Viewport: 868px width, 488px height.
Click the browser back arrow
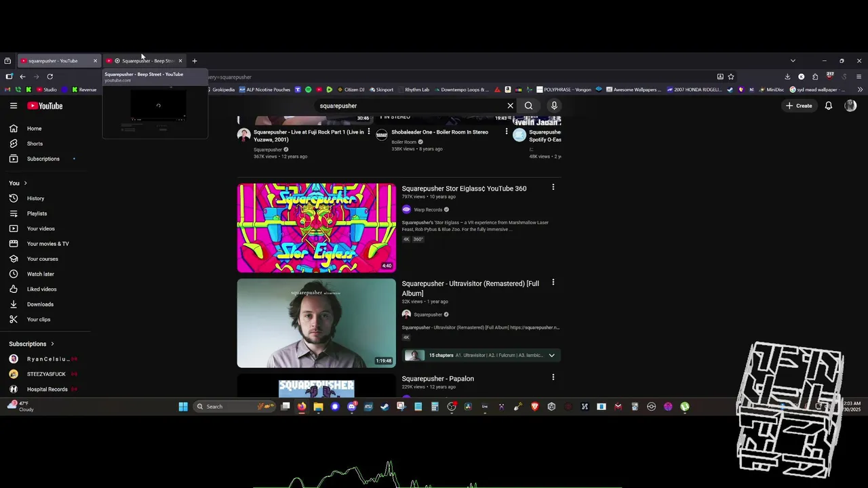pos(22,77)
